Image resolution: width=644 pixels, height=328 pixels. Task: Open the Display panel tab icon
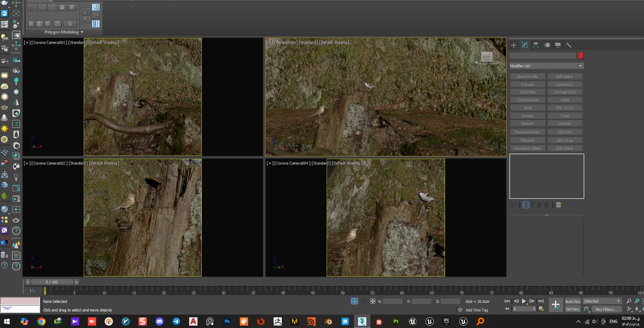pyautogui.click(x=558, y=45)
